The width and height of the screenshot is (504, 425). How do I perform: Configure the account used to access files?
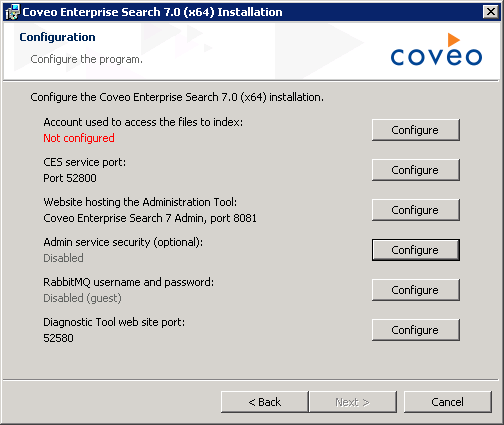[416, 130]
